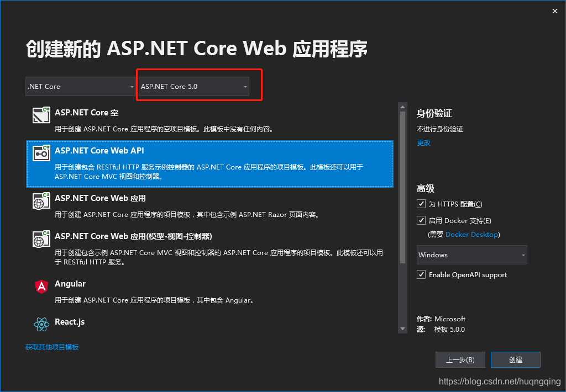Open the .NET Core framework dropdown
Screen dimensions: 566x392
(81, 87)
